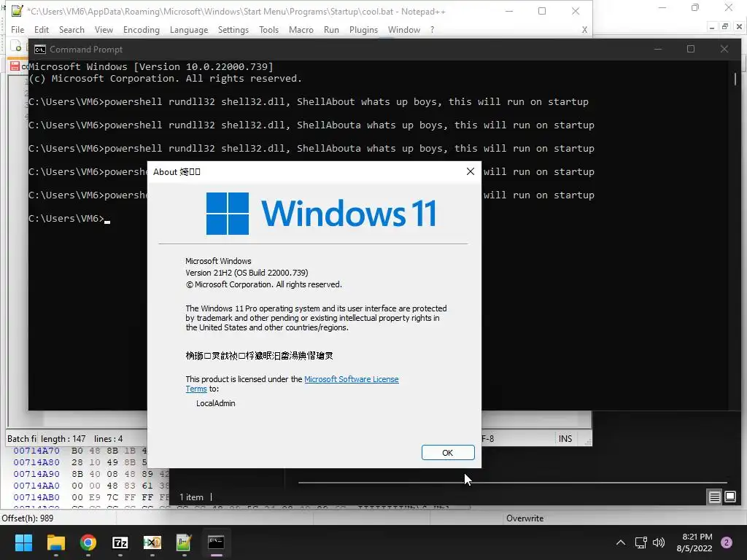Open Notepad++ Language menu

[x=189, y=29]
